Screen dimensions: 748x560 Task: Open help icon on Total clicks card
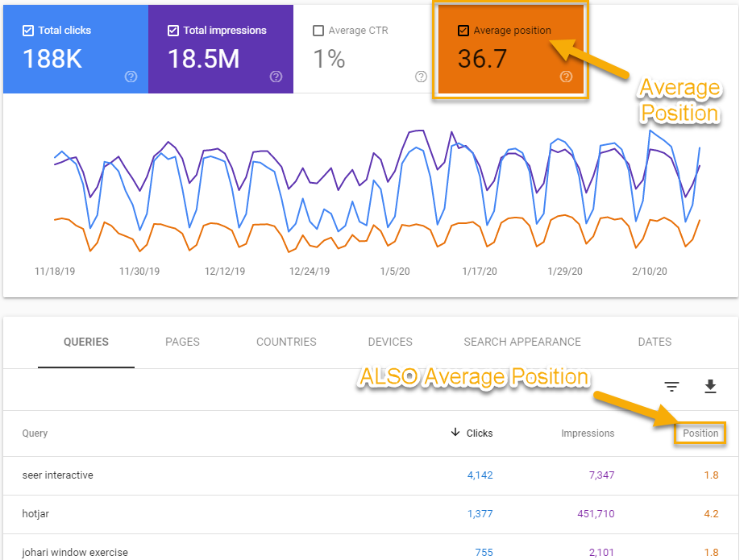tap(131, 77)
